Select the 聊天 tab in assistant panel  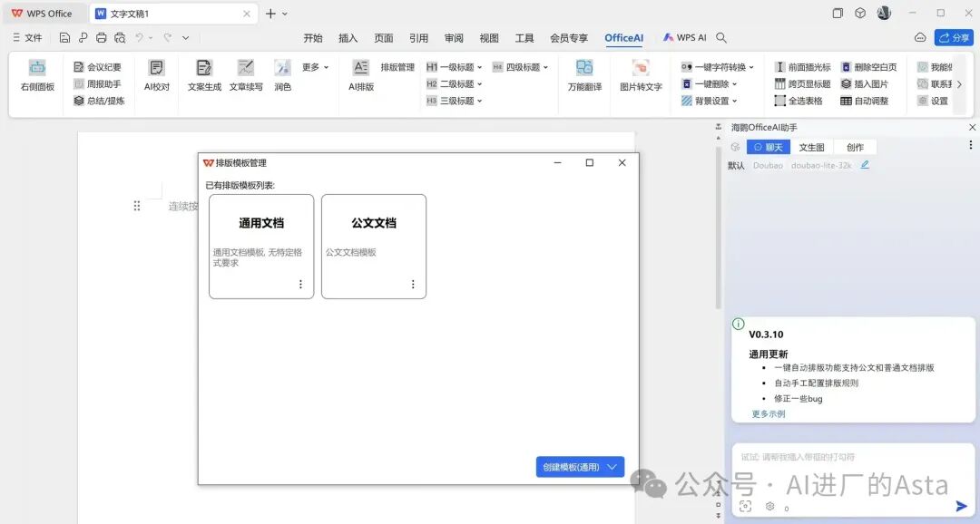[769, 148]
